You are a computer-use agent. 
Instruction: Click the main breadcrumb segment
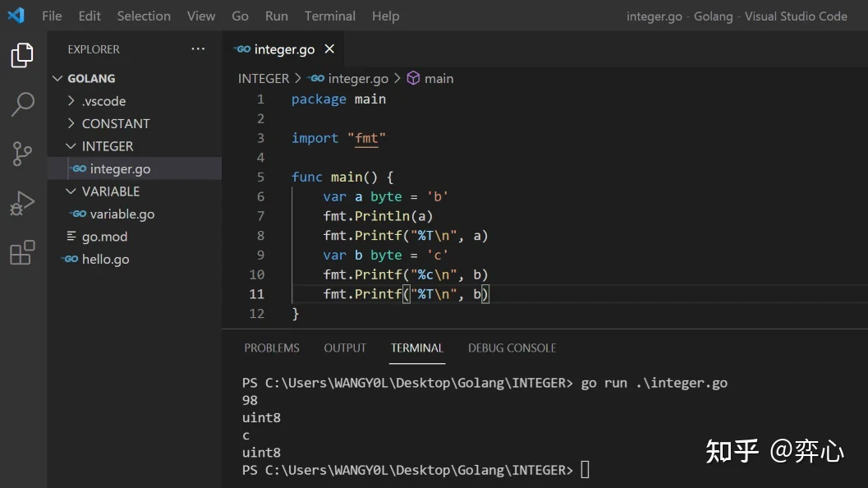[439, 79]
